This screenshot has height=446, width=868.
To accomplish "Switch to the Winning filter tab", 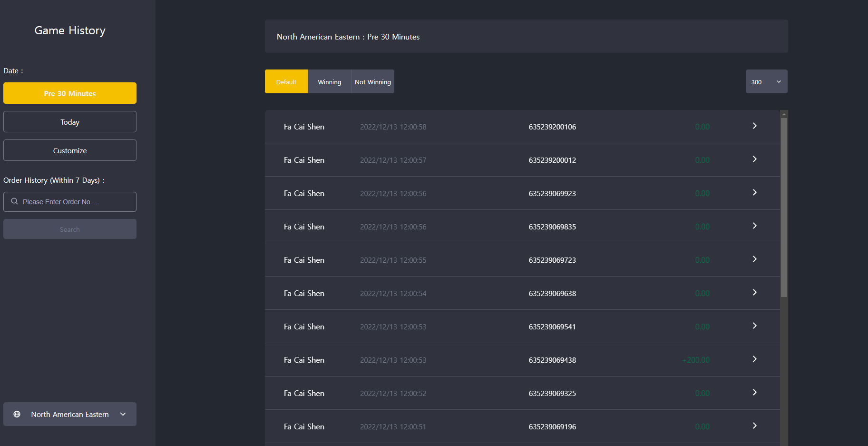I will click(330, 81).
